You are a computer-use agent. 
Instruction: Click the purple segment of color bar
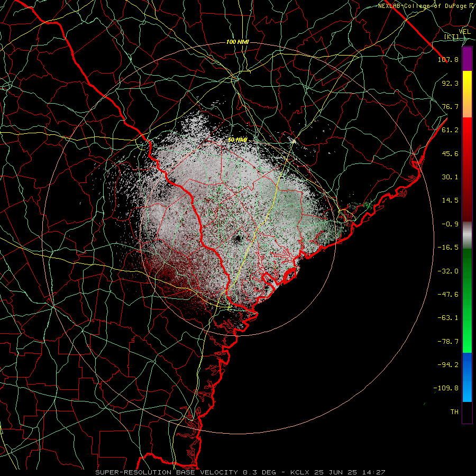467,59
